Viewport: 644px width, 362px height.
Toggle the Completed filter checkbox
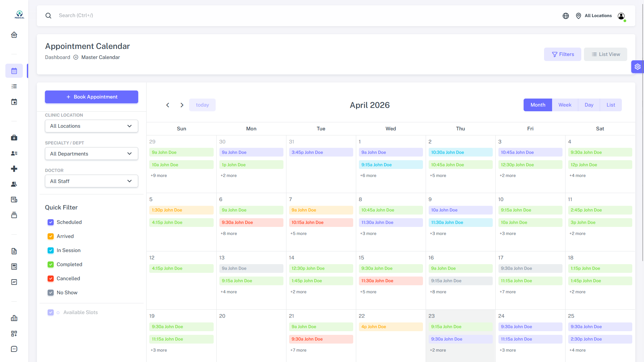pyautogui.click(x=51, y=264)
